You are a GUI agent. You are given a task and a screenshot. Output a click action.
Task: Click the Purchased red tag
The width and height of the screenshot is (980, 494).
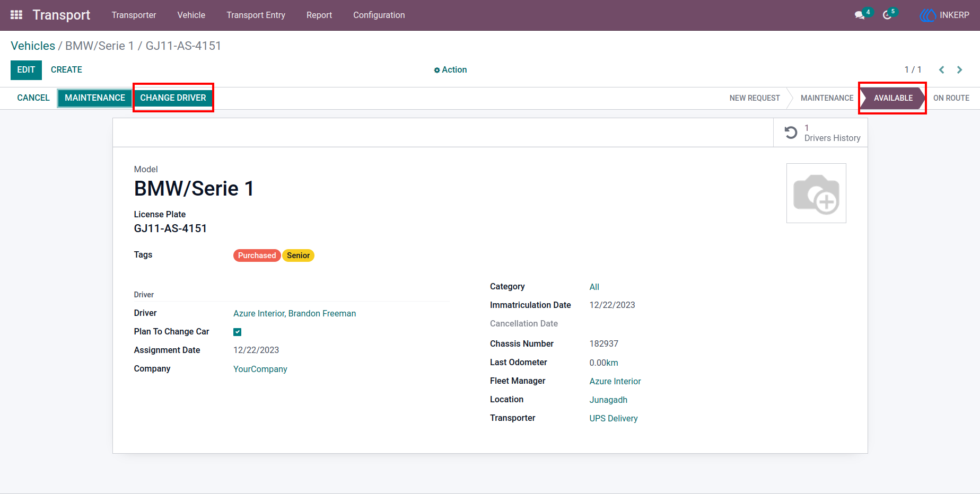tap(257, 255)
